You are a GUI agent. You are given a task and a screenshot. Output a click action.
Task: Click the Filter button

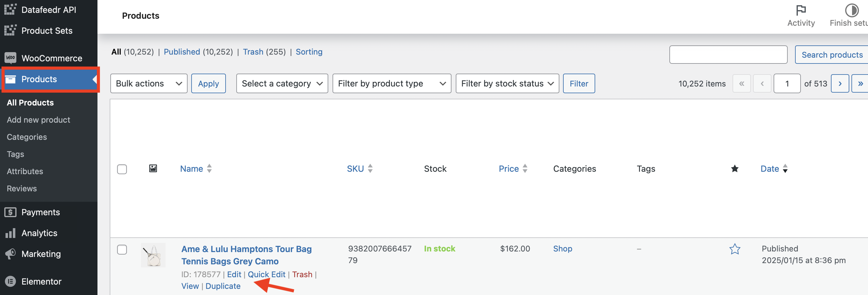(x=579, y=83)
